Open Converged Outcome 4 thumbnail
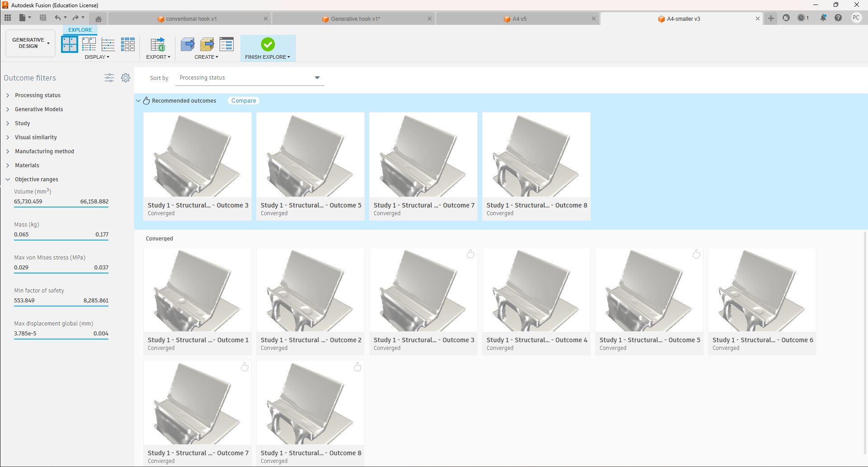The width and height of the screenshot is (868, 467). [x=536, y=289]
